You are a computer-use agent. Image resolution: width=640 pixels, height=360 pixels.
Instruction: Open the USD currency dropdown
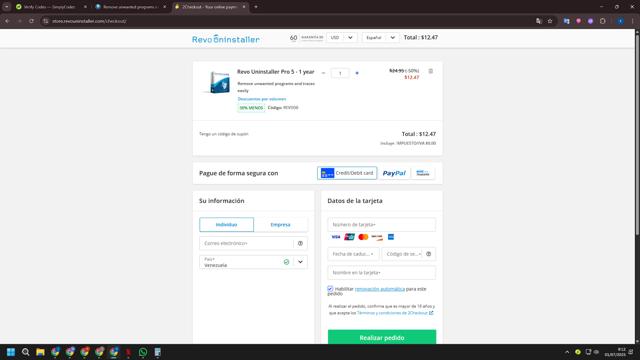click(342, 38)
